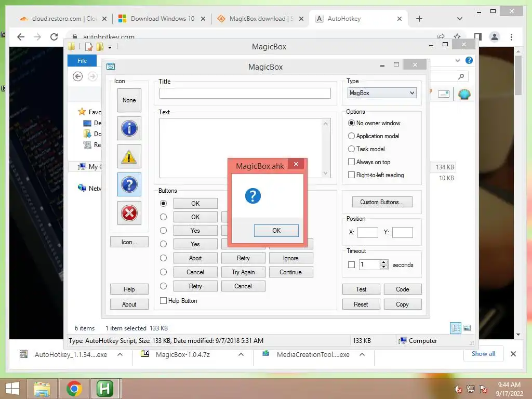Reload the Chrome page

click(x=54, y=37)
